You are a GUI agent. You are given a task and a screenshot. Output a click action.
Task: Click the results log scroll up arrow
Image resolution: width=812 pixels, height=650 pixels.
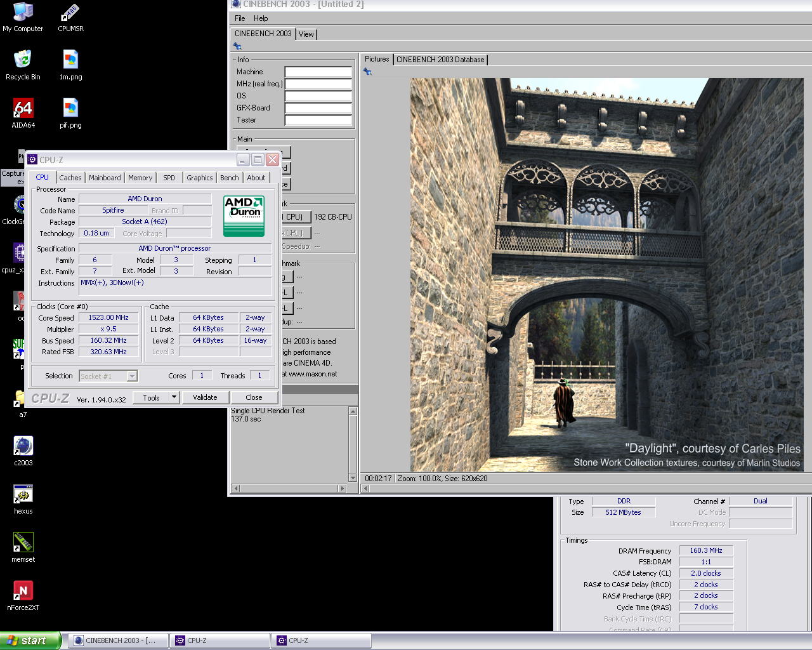[353, 411]
